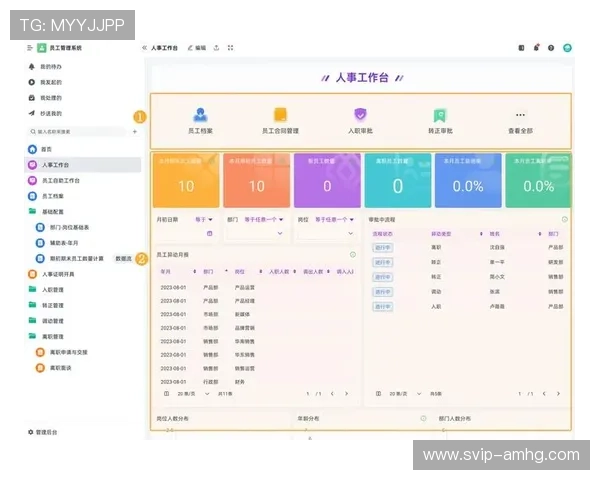Open page-size dropdown under 员工异动月报 table
The height and width of the screenshot is (480, 600).
pyautogui.click(x=193, y=393)
